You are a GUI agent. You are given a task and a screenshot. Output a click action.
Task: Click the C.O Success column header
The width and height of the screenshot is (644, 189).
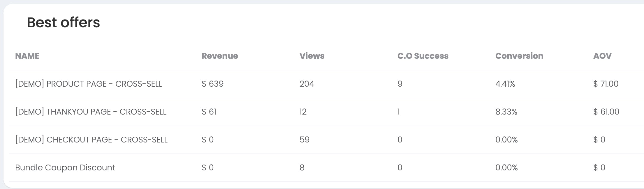tap(423, 56)
